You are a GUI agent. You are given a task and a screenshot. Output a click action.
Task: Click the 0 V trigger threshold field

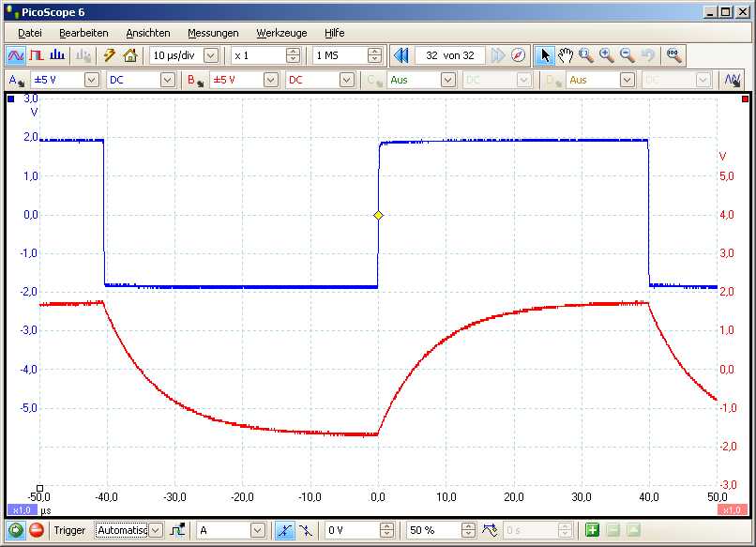tap(353, 531)
